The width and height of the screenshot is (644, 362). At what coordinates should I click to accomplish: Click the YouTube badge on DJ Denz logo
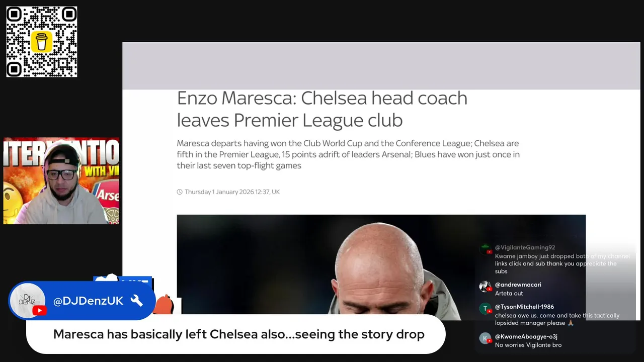(x=39, y=311)
